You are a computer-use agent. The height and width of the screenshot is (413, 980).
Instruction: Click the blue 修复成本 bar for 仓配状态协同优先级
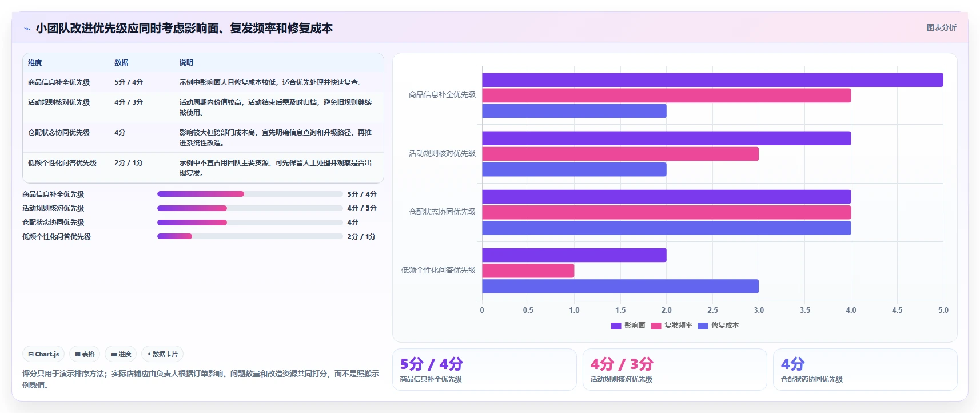pyautogui.click(x=666, y=228)
